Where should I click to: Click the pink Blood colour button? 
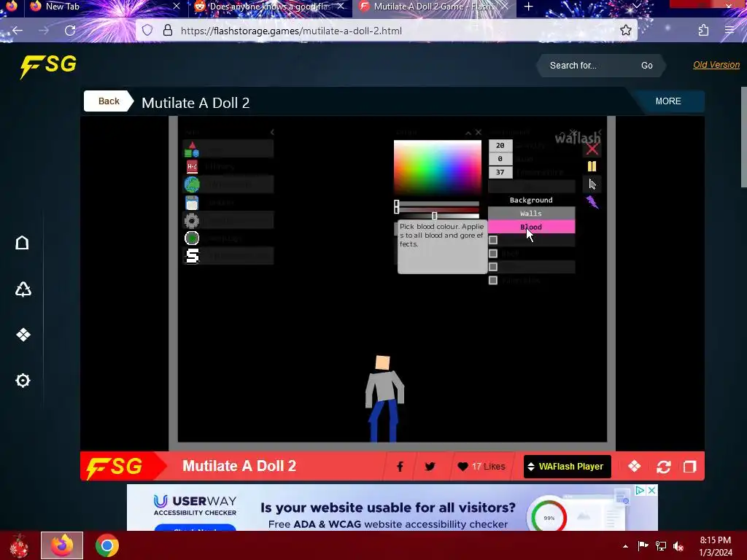click(x=531, y=227)
